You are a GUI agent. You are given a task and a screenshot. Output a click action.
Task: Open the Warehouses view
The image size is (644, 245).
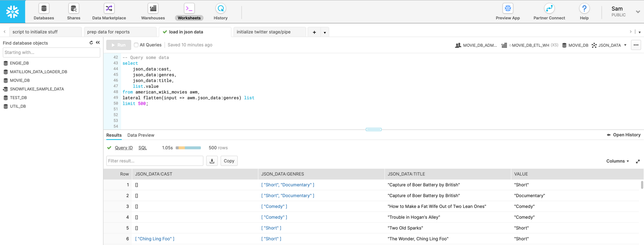tap(153, 11)
